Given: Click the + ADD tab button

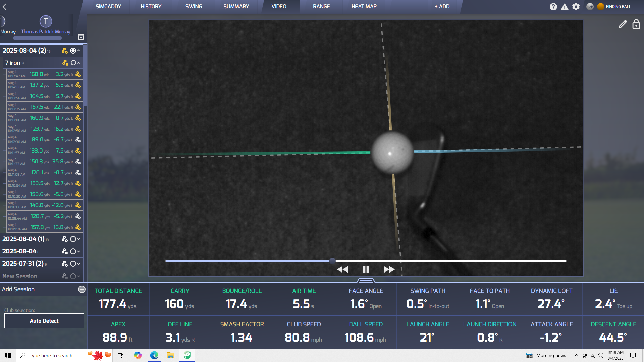Looking at the screenshot, I should coord(442,6).
